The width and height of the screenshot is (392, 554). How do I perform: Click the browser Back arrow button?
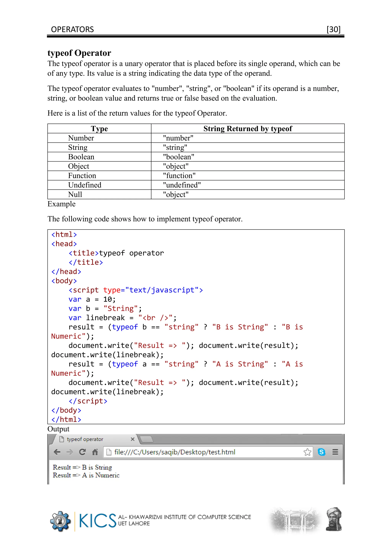click(x=57, y=452)
